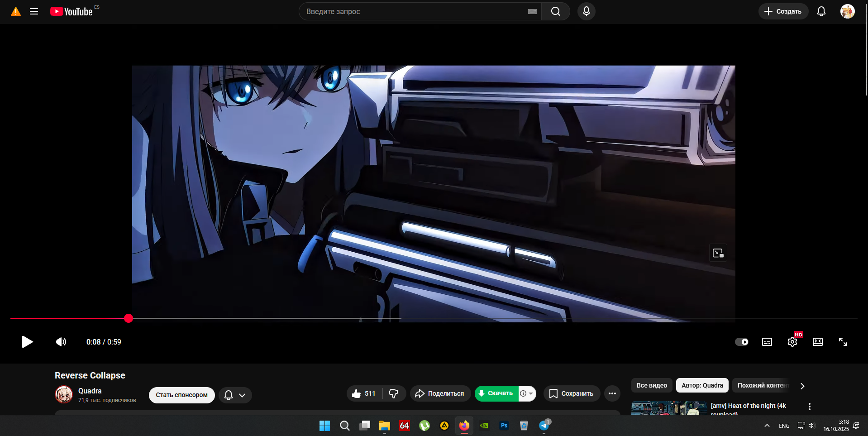Open Heat of the night video thumbnail
The width and height of the screenshot is (868, 436).
tap(669, 408)
